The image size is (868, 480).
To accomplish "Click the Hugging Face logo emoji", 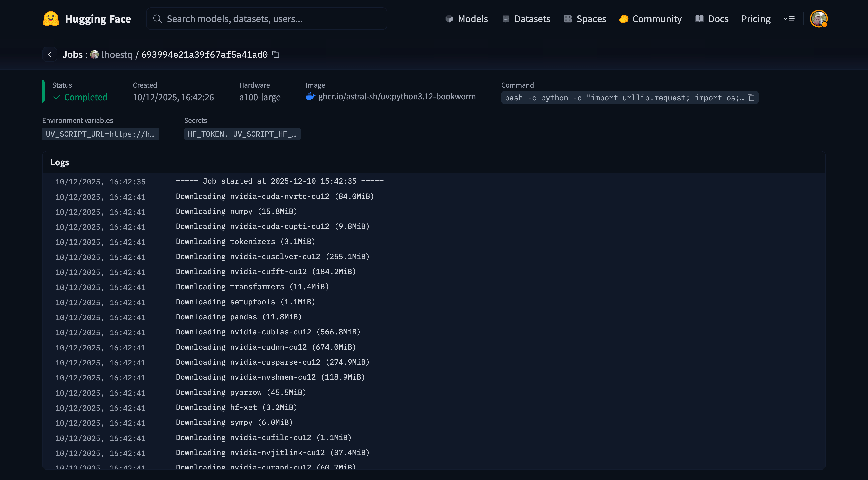I will 51,19.
